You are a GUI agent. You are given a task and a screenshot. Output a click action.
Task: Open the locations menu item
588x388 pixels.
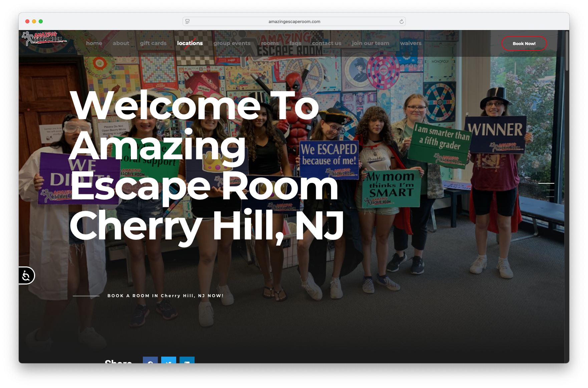190,43
